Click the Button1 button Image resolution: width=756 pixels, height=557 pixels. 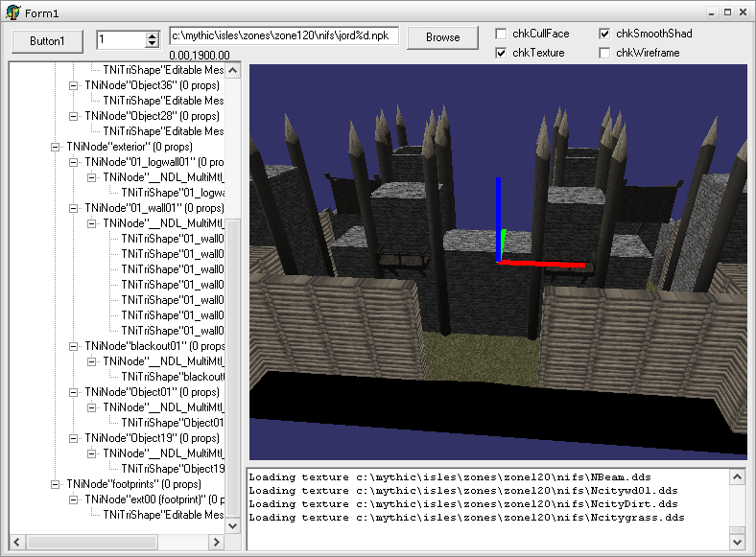click(47, 41)
